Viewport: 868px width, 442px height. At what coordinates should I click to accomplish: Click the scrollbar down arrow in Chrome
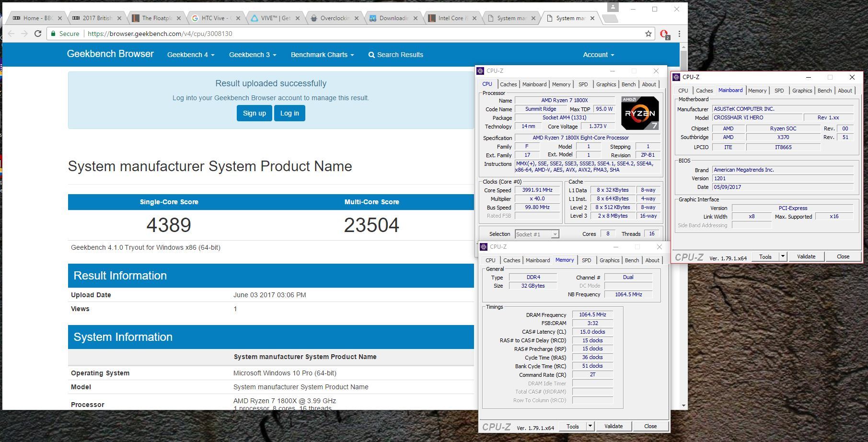[x=683, y=406]
